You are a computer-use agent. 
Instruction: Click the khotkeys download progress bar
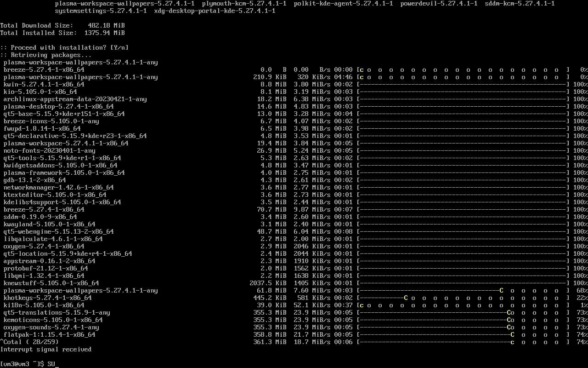463,298
